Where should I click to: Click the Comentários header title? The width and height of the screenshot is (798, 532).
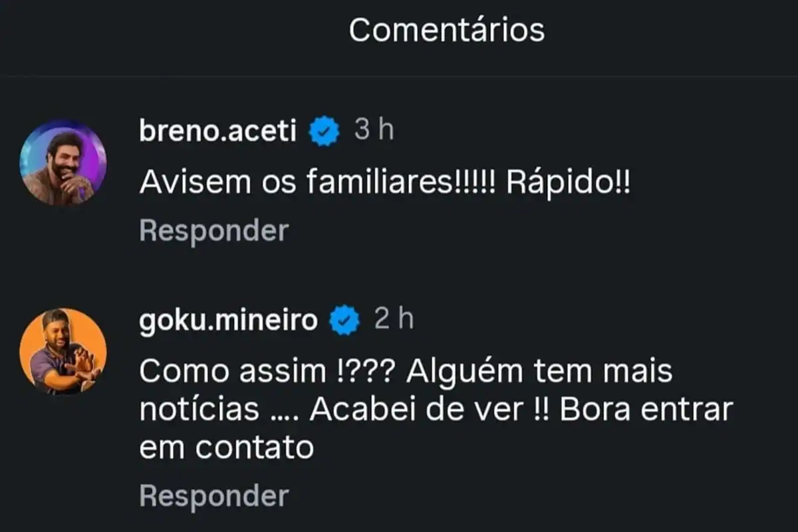pos(447,30)
